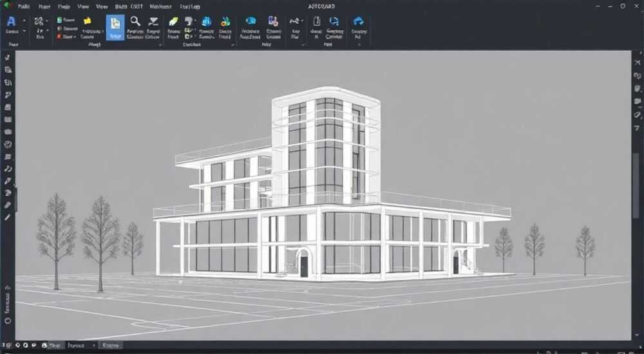Select the green marker icon in ribbon
The height and width of the screenshot is (354, 644).
pyautogui.click(x=173, y=21)
